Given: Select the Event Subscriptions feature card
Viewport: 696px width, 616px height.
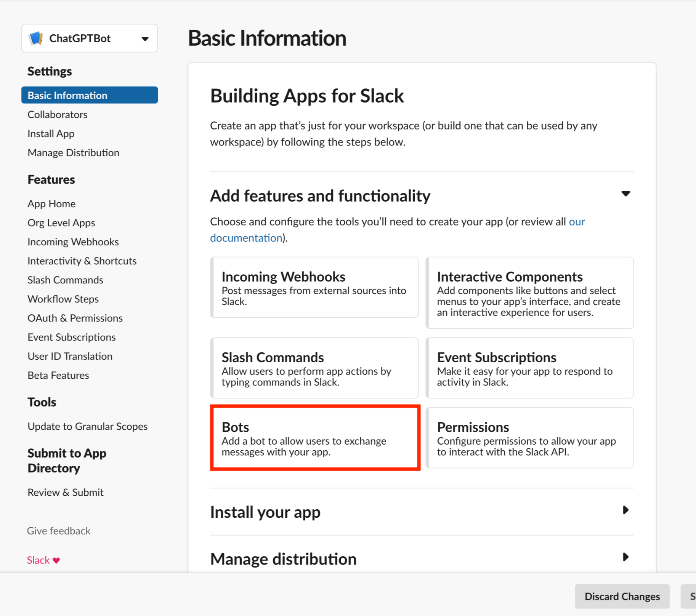Looking at the screenshot, I should (530, 368).
